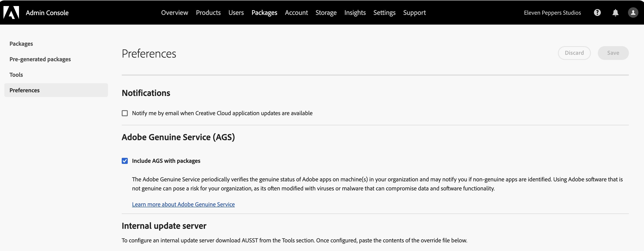644x251 pixels.
Task: Click the Notifications heading
Action: (x=146, y=93)
